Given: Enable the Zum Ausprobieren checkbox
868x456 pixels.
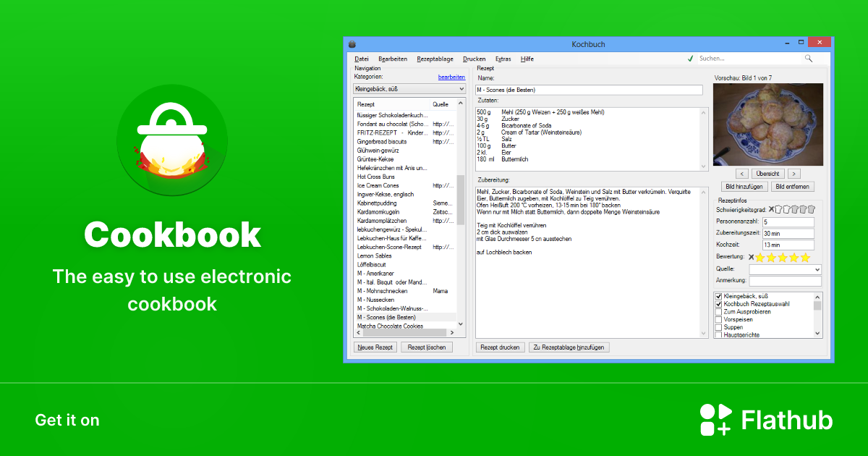Looking at the screenshot, I should 718,312.
